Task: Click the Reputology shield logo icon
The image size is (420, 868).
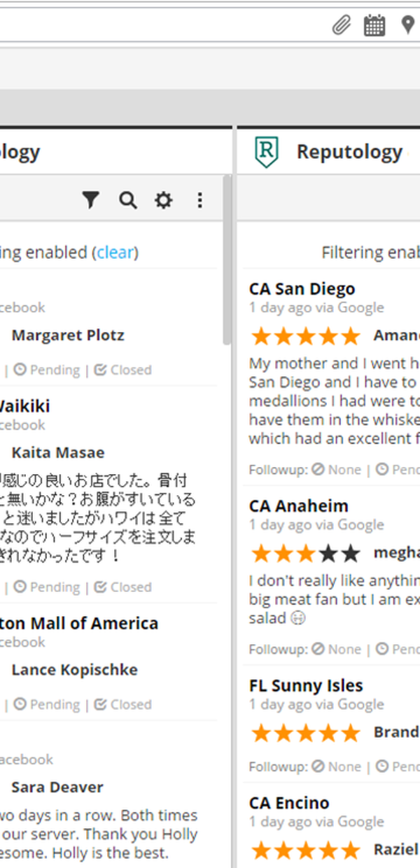Action: click(266, 152)
